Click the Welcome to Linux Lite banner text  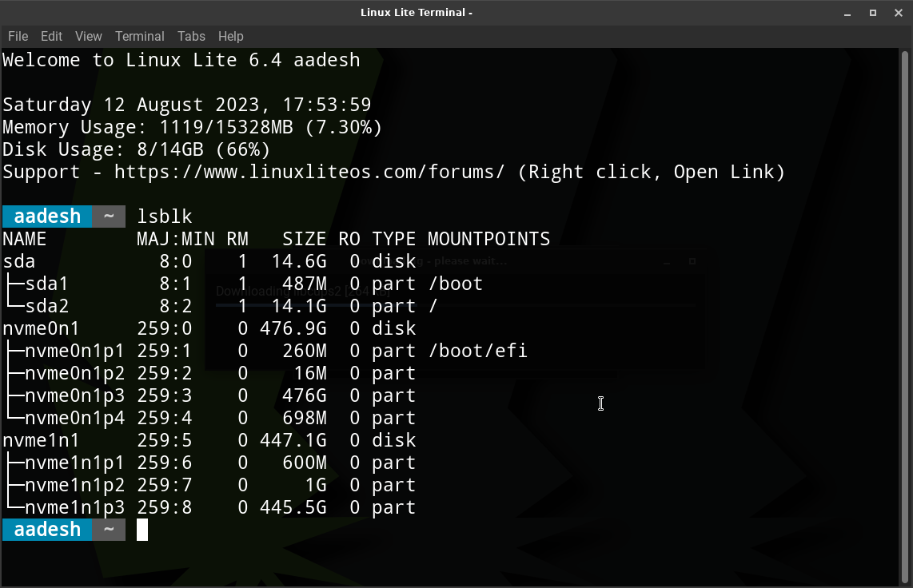point(181,59)
